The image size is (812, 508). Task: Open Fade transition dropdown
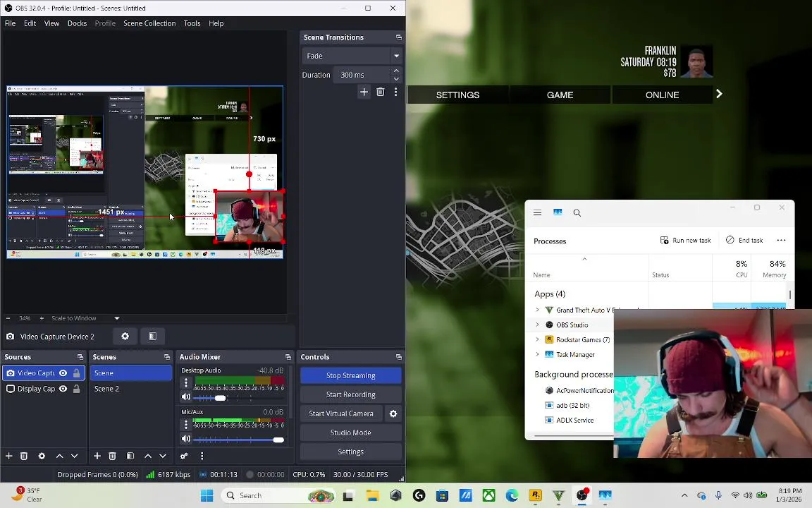(x=352, y=56)
